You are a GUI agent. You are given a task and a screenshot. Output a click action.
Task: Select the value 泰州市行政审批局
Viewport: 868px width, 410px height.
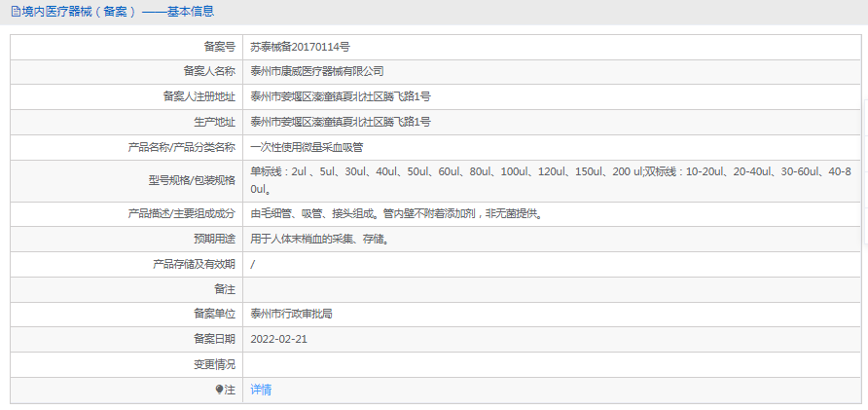[291, 315]
